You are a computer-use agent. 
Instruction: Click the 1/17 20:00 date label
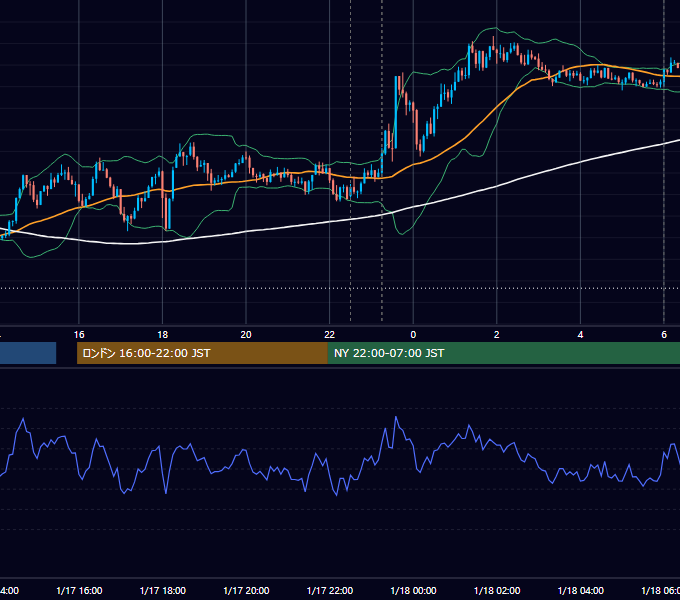click(x=246, y=590)
